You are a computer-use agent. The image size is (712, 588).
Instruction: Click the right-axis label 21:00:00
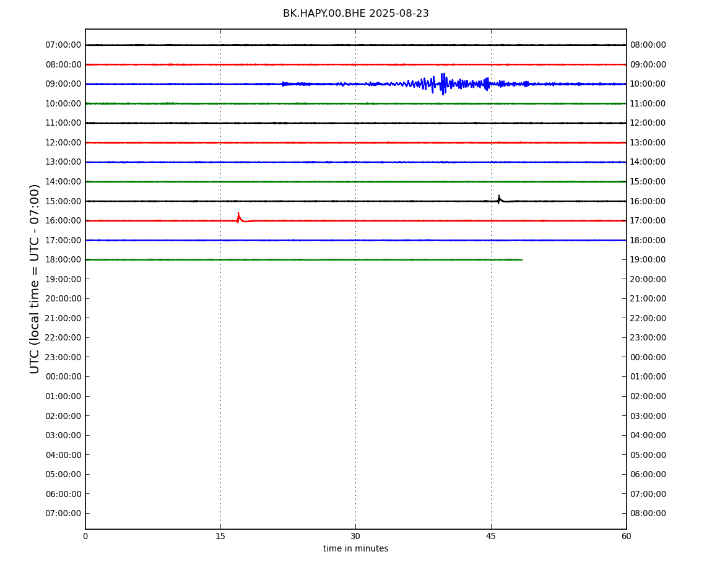point(648,299)
